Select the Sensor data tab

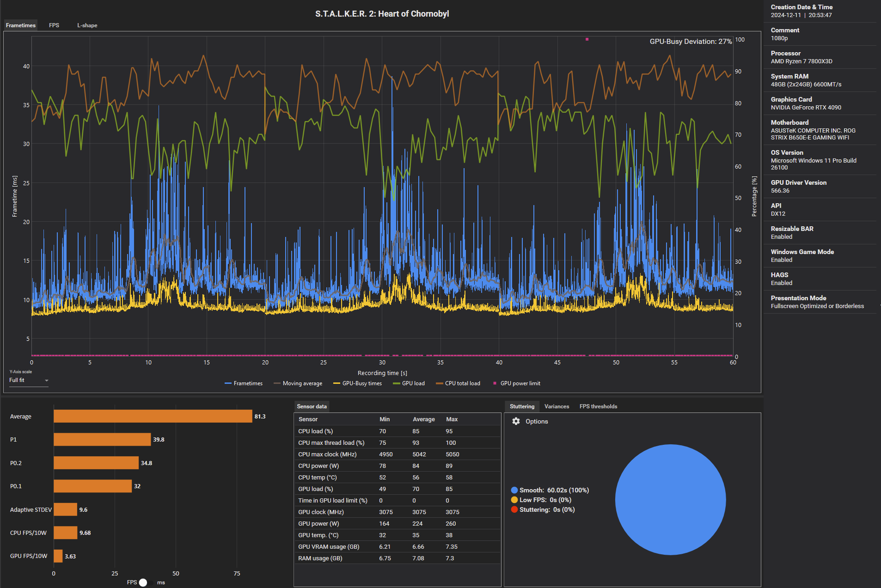[312, 406]
